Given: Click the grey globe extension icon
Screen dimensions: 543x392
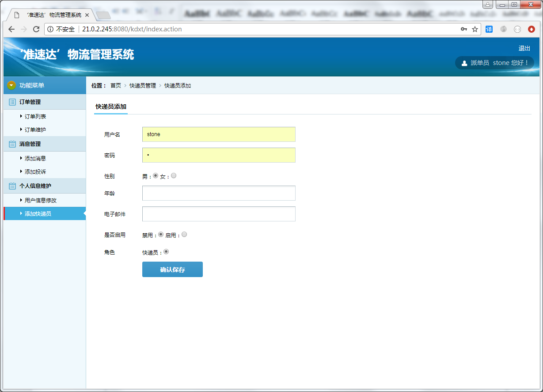Looking at the screenshot, I should [503, 29].
